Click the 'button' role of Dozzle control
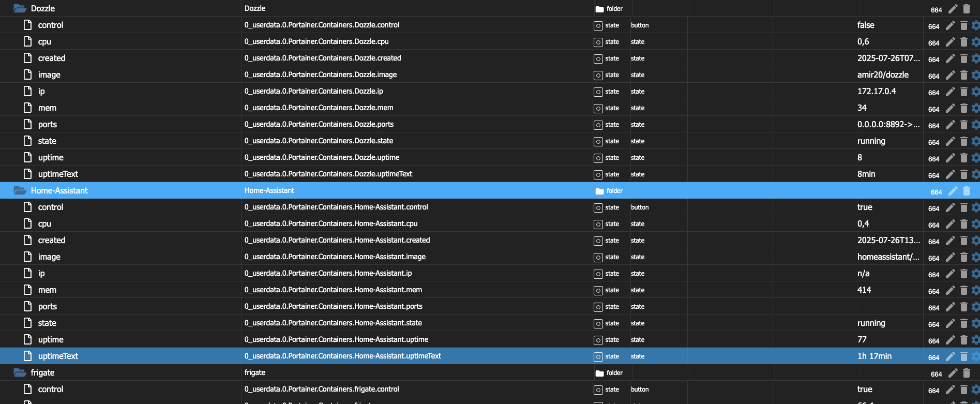 pyautogui.click(x=640, y=25)
